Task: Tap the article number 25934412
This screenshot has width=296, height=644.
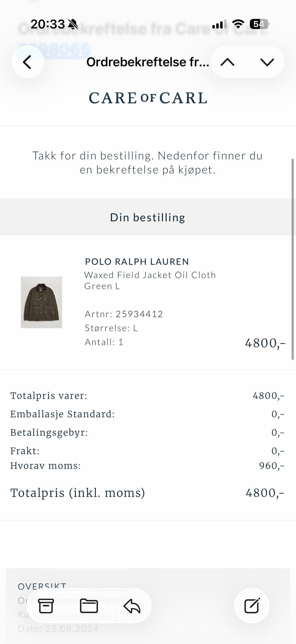Action: 139,314
